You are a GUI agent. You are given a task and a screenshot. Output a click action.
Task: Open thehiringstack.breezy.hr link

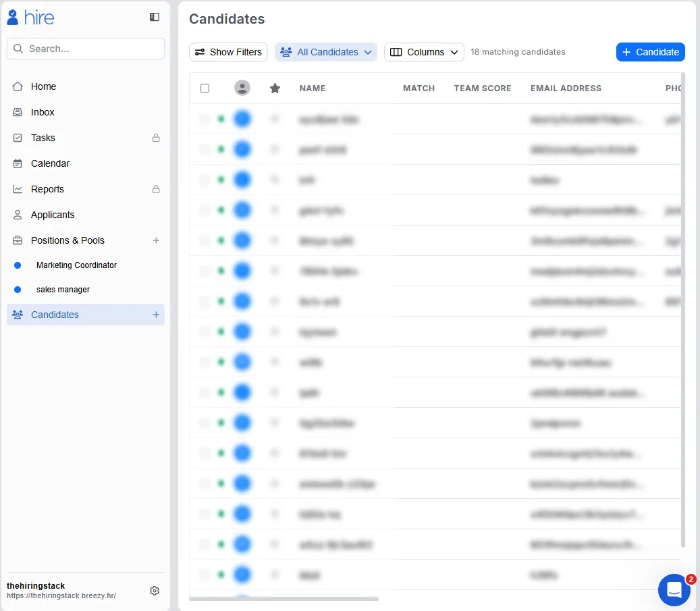(61, 596)
